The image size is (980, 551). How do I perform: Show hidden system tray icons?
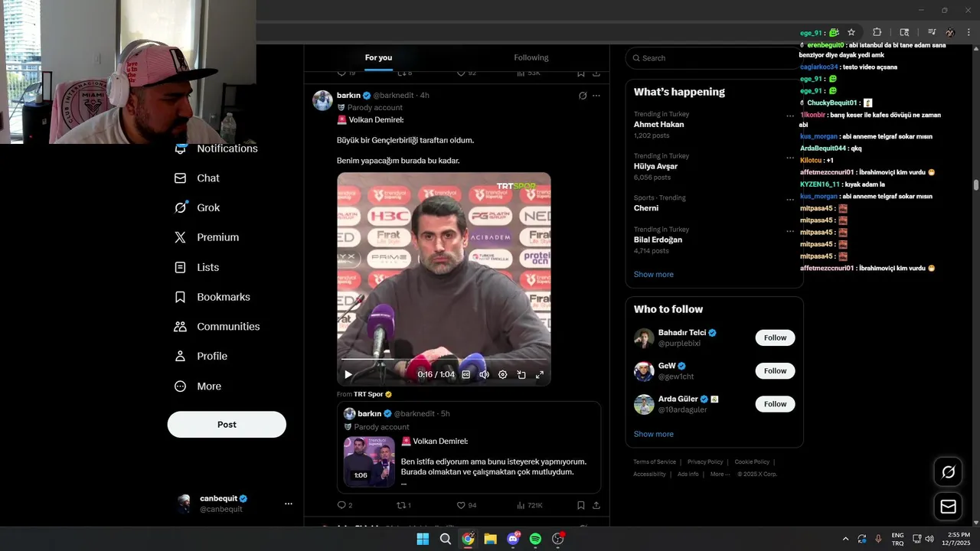tap(845, 539)
